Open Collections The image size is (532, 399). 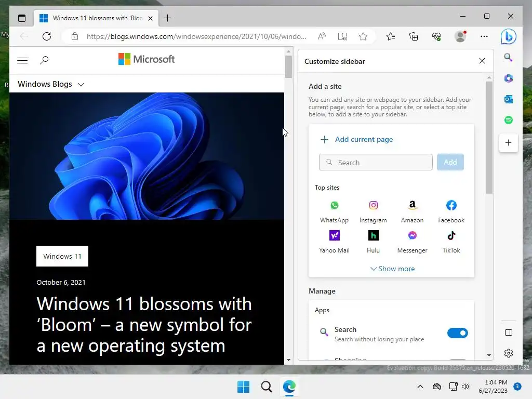[x=413, y=36]
